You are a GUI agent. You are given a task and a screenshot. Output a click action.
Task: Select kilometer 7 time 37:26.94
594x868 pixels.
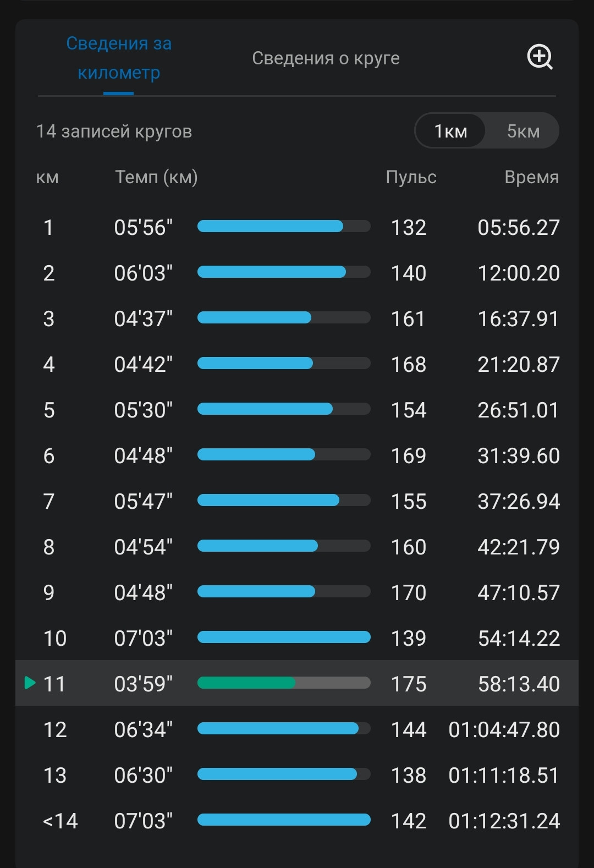(x=519, y=501)
